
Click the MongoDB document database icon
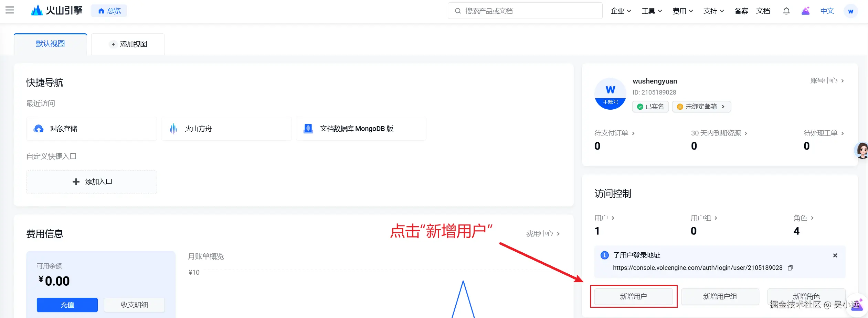(308, 129)
